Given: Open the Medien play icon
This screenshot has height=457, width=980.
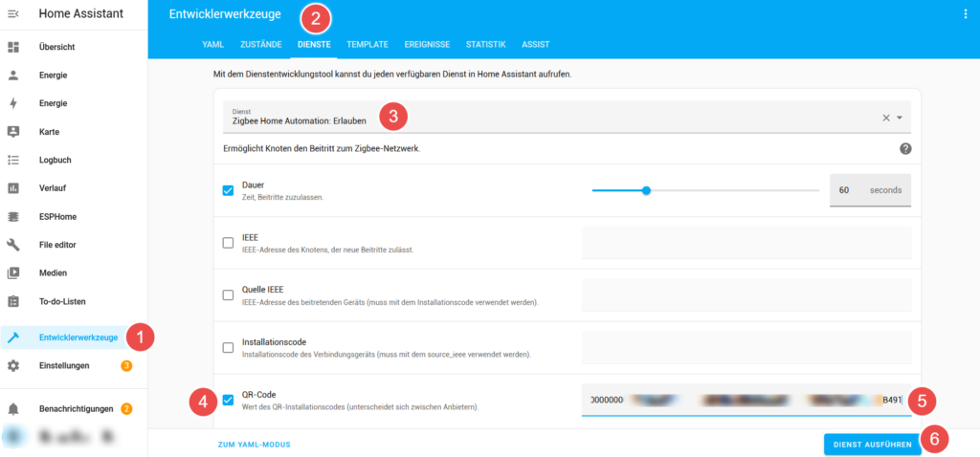Looking at the screenshot, I should pos(13,272).
